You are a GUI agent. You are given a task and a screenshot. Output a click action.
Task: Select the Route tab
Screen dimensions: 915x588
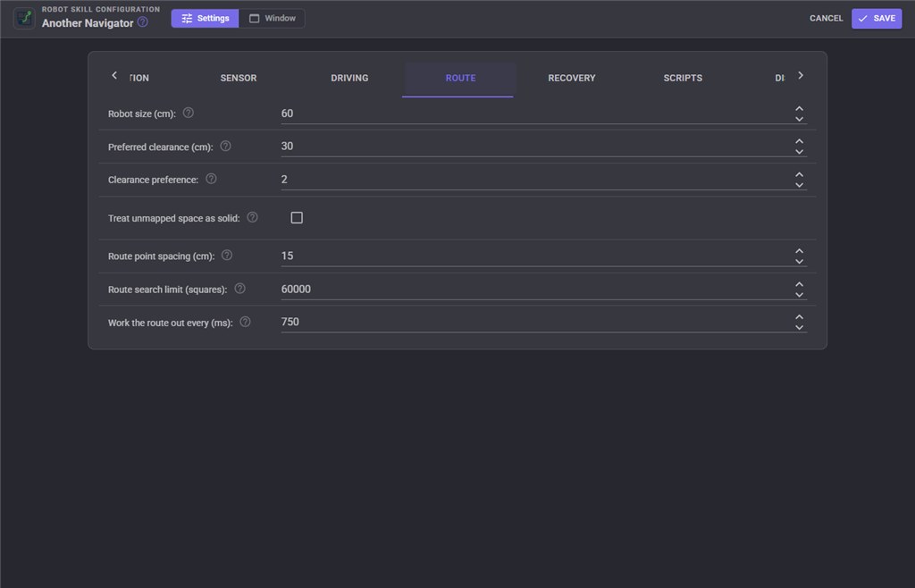tap(460, 78)
